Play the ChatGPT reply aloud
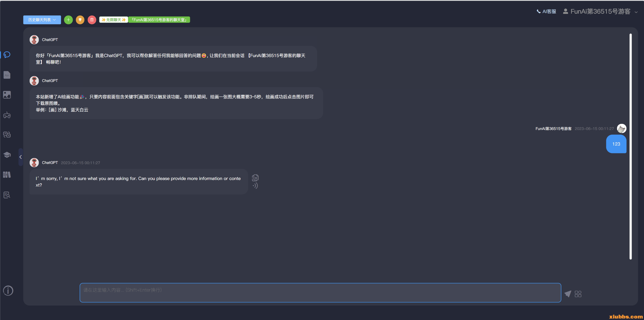The width and height of the screenshot is (644, 320). coord(255,186)
